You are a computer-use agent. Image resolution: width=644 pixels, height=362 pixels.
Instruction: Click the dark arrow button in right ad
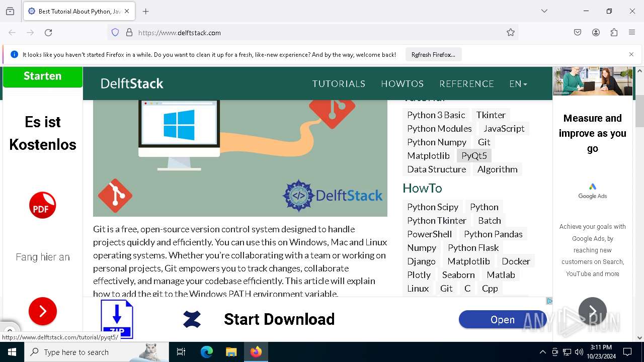tap(592, 311)
